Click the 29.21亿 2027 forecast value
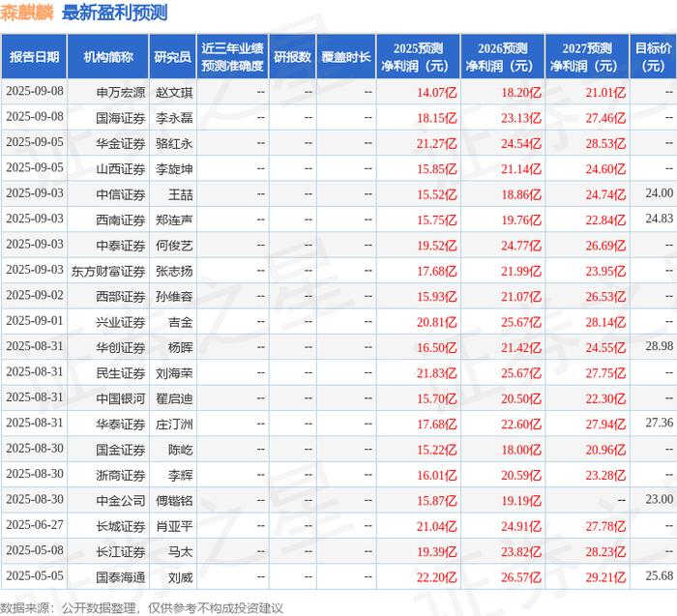Image resolution: width=677 pixels, height=616 pixels. [x=605, y=577]
